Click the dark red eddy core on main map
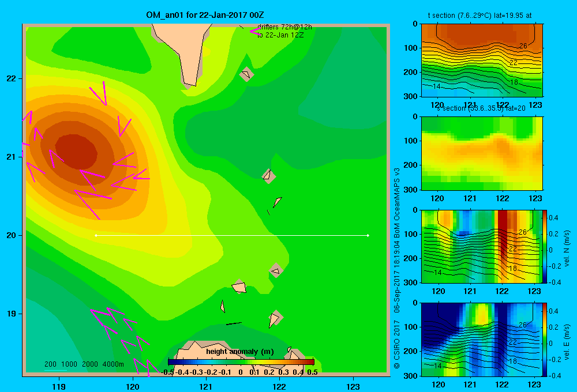This screenshot has width=577, height=392. click(x=77, y=152)
